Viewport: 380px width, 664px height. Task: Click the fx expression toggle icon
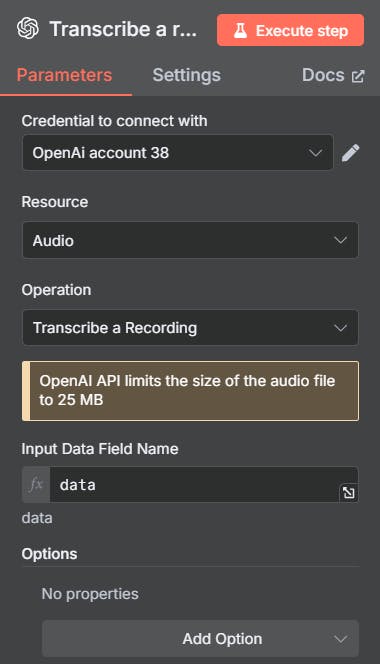pyautogui.click(x=36, y=484)
